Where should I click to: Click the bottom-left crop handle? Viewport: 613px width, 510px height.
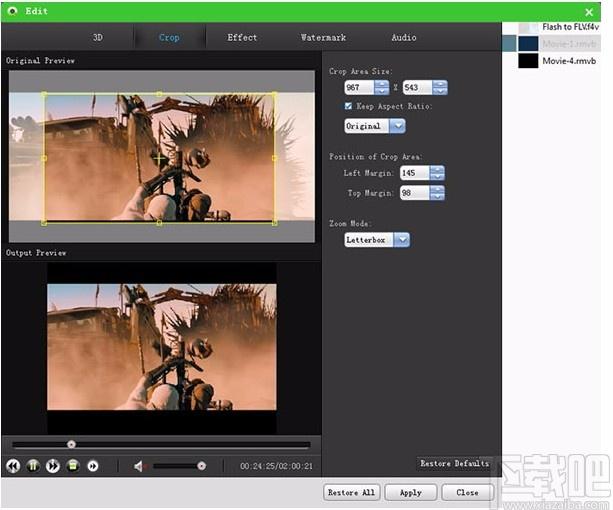(44, 223)
